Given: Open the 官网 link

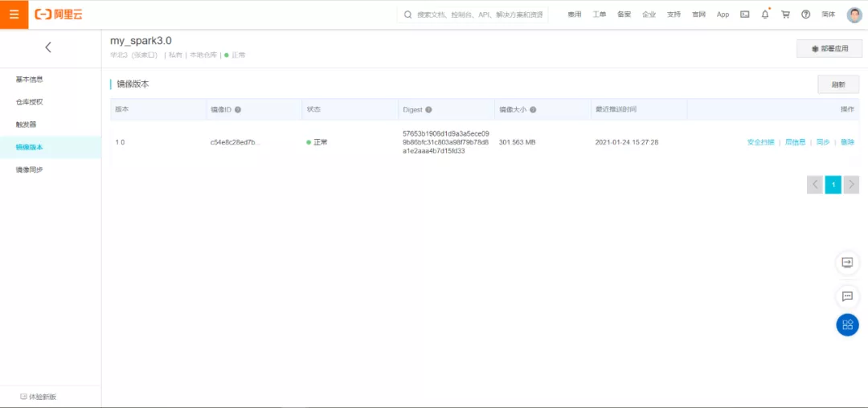Looking at the screenshot, I should point(698,15).
